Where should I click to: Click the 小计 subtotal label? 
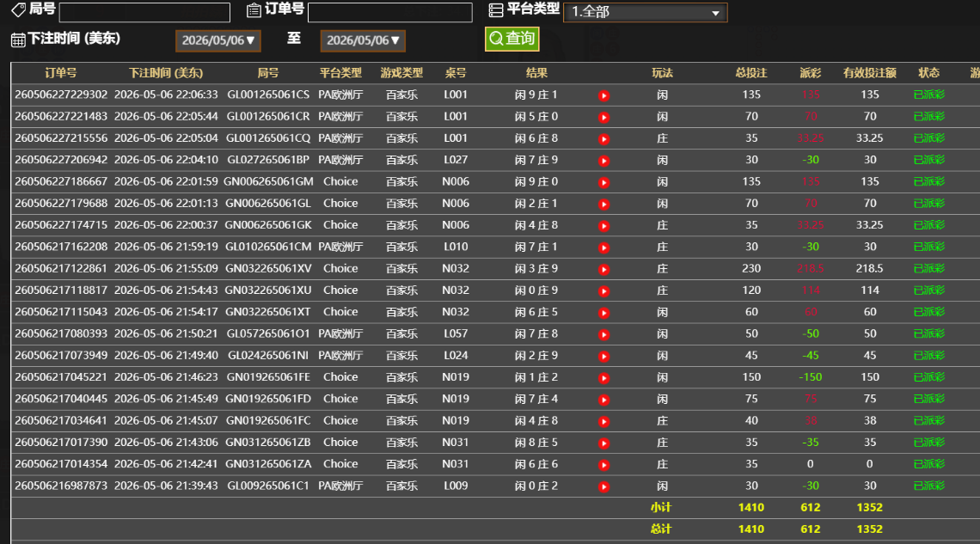point(660,508)
